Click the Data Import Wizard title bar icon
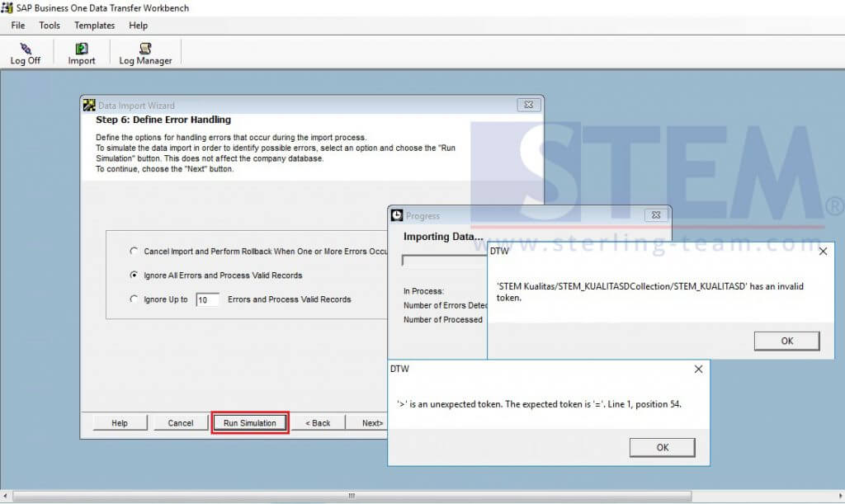This screenshot has width=845, height=504. (88, 105)
